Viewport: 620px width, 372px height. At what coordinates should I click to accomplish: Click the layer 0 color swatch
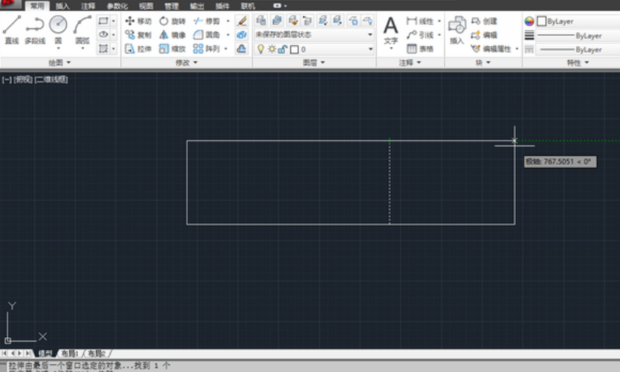coord(294,49)
